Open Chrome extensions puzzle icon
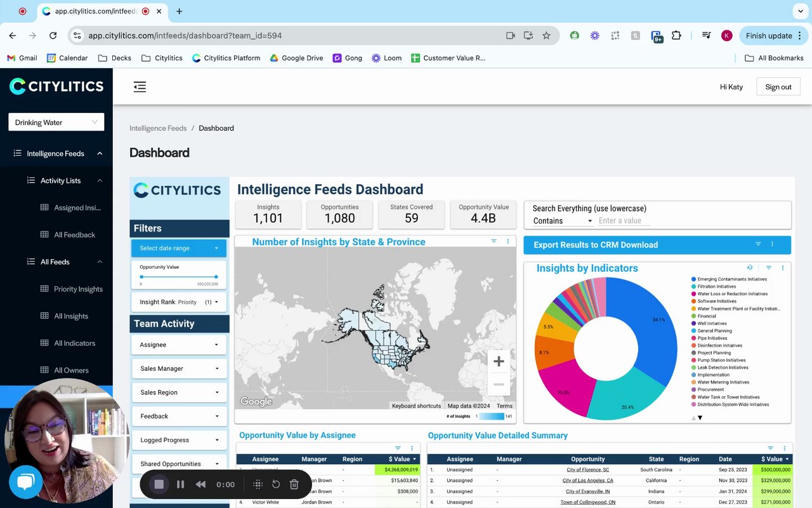 [x=676, y=36]
